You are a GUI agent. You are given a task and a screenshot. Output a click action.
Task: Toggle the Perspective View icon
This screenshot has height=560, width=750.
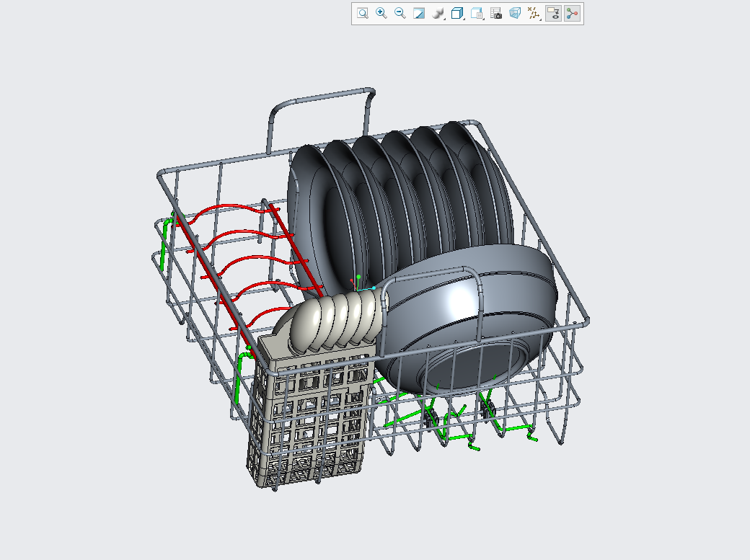pyautogui.click(x=515, y=14)
